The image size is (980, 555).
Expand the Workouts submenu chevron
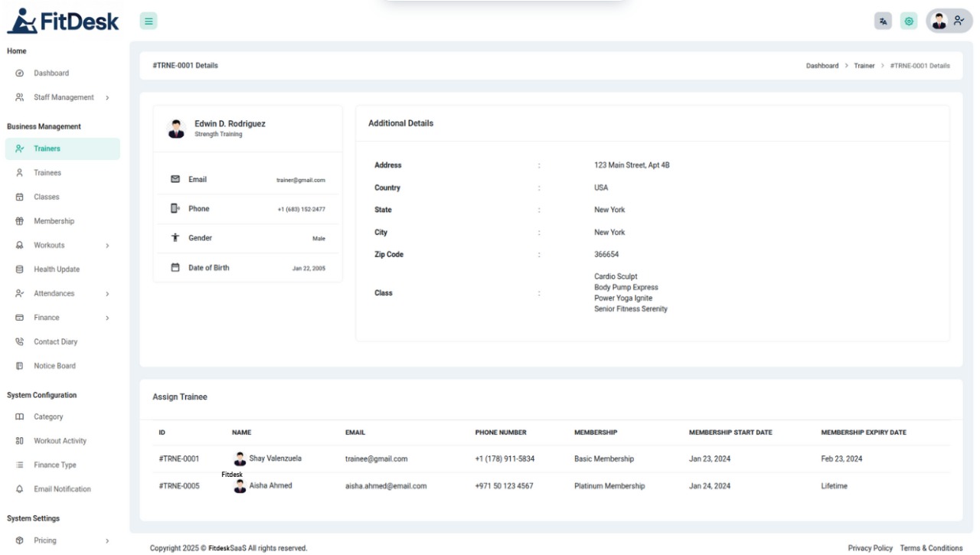coord(107,246)
